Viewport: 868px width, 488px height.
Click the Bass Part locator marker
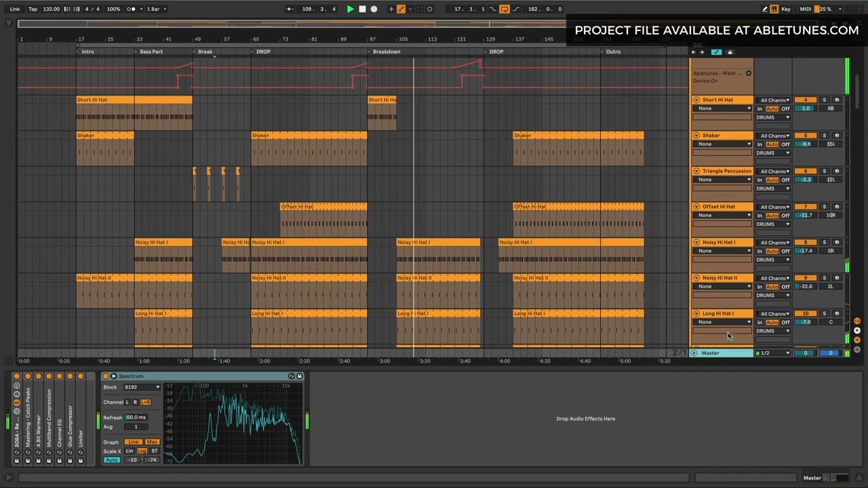149,52
